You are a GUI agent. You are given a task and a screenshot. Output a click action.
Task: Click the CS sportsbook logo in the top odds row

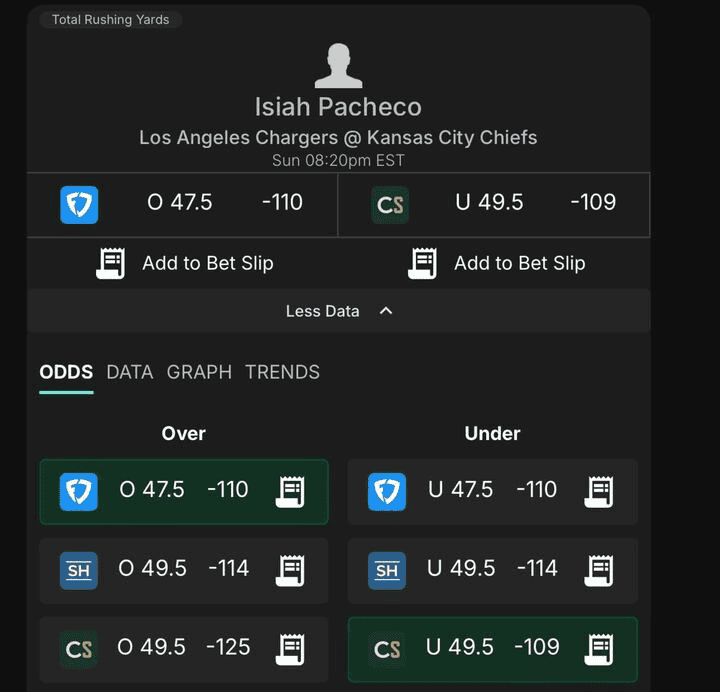point(390,205)
